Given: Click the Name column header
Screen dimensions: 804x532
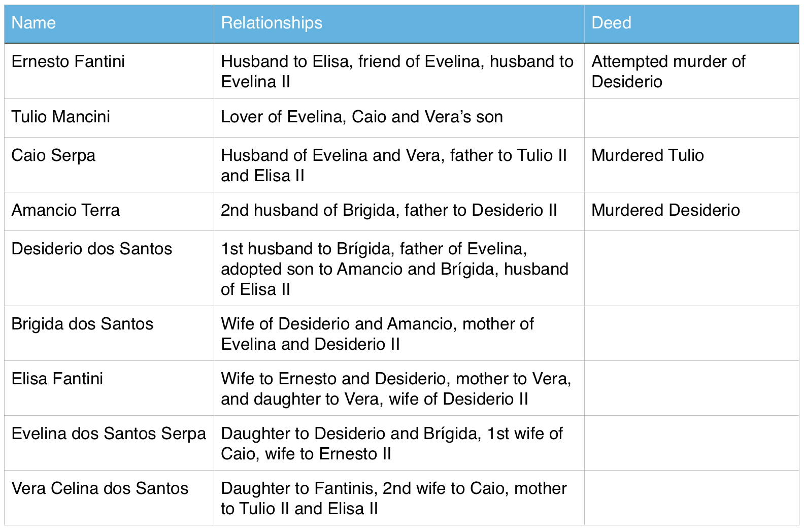Looking at the screenshot, I should [33, 23].
